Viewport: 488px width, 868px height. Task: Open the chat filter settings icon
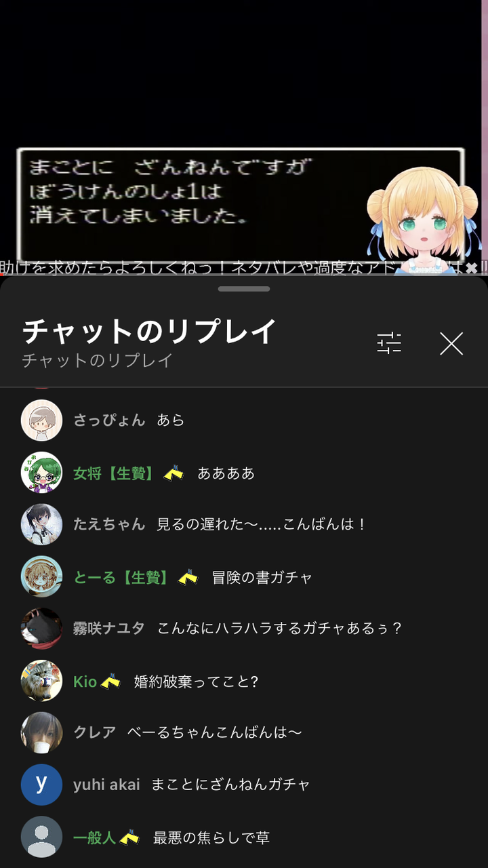point(389,343)
